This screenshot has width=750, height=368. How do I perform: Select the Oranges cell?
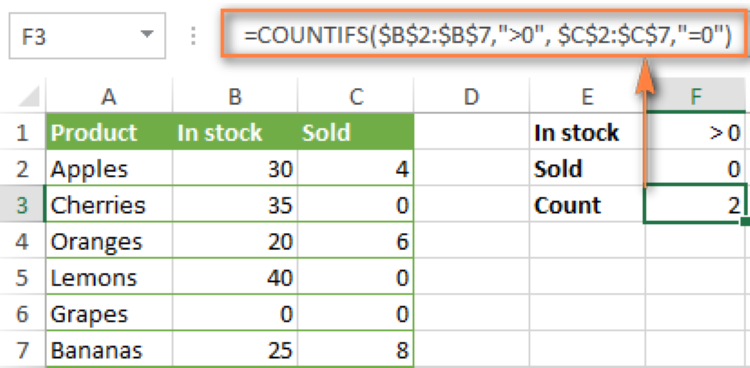pyautogui.click(x=109, y=241)
